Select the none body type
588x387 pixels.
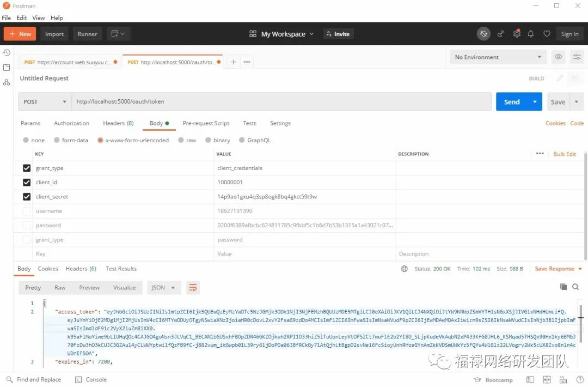[26, 140]
